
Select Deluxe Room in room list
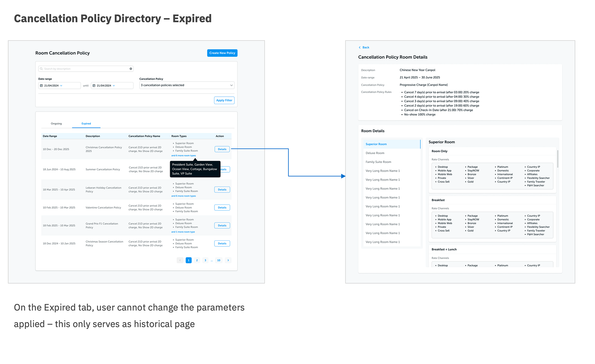pos(375,153)
